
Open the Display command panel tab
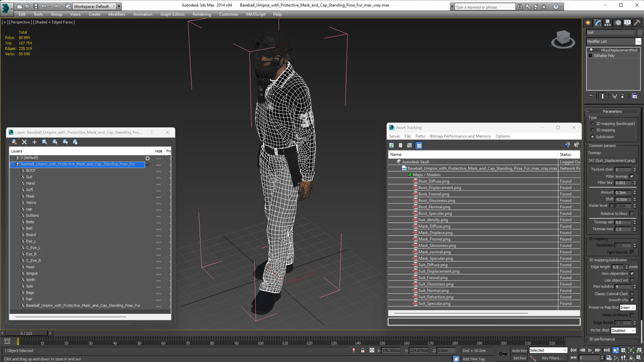point(627,23)
